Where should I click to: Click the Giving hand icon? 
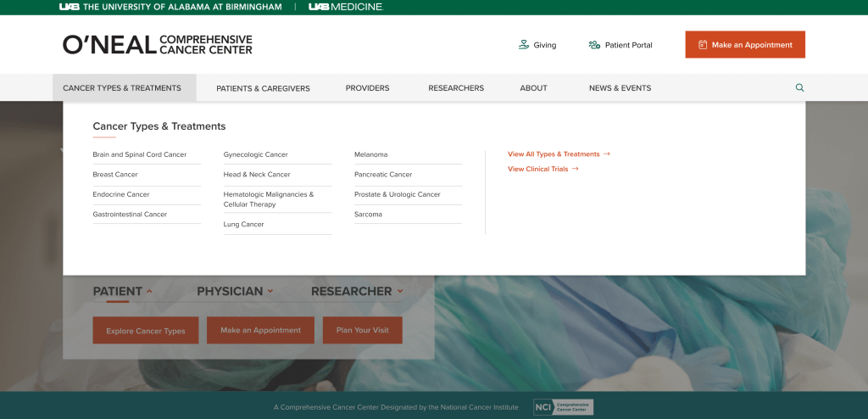click(524, 45)
